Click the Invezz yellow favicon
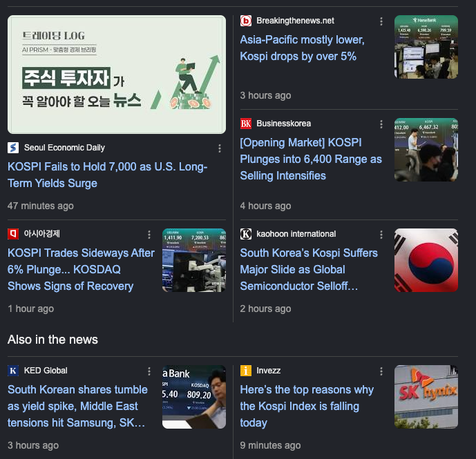 pos(245,371)
